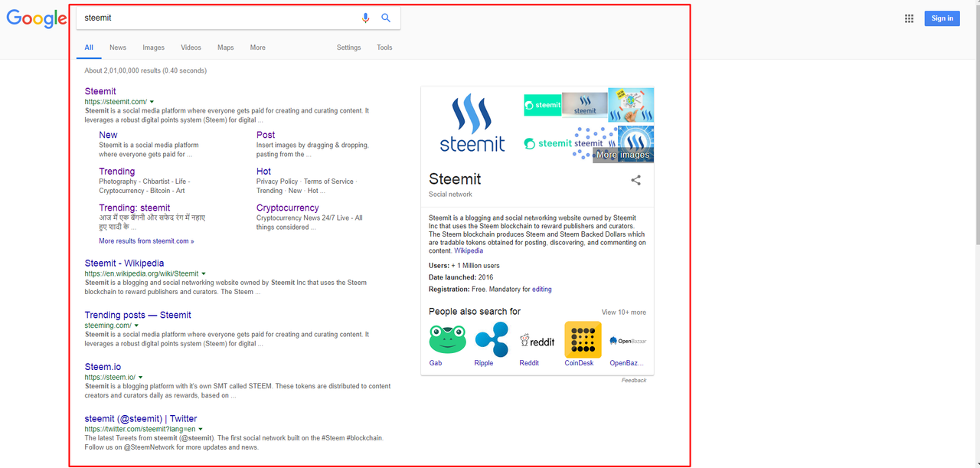
Task: Open the Reddit text link
Action: click(x=529, y=363)
